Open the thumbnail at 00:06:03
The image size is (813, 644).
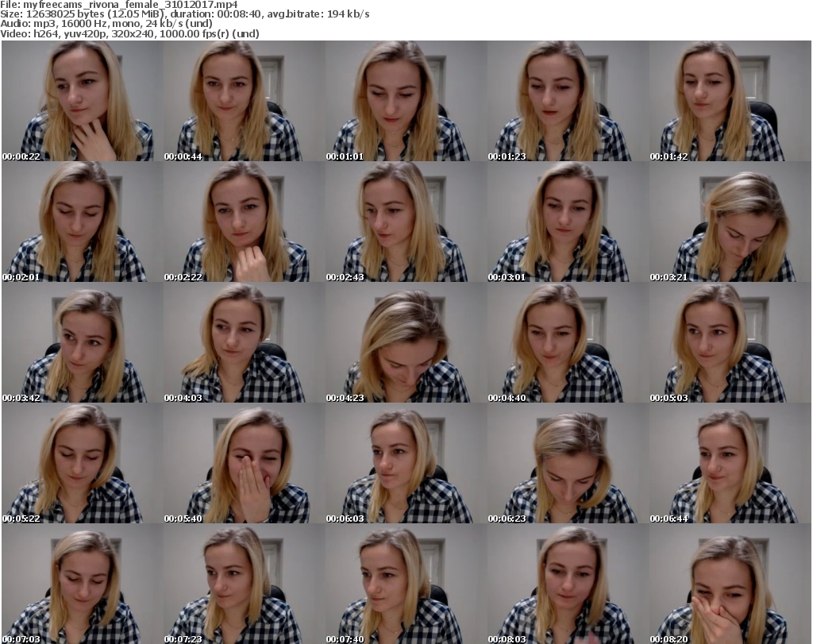pyautogui.click(x=406, y=464)
